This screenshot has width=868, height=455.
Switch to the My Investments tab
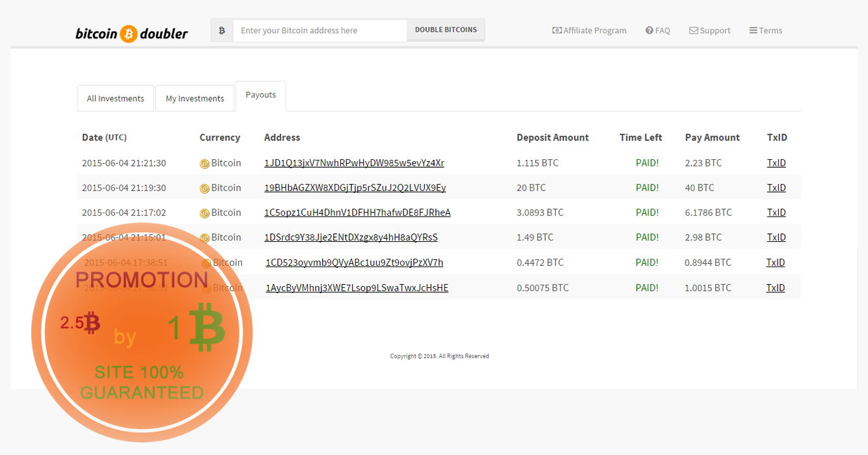[x=195, y=98]
